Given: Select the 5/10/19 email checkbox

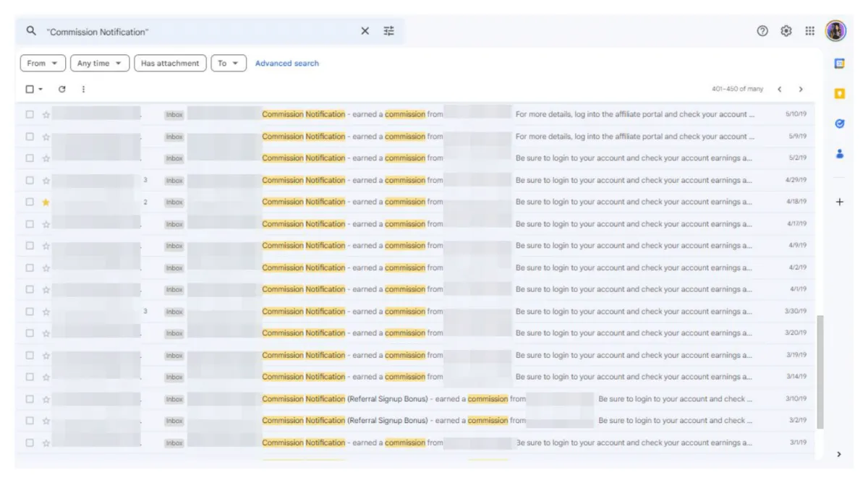Looking at the screenshot, I should pyautogui.click(x=30, y=114).
